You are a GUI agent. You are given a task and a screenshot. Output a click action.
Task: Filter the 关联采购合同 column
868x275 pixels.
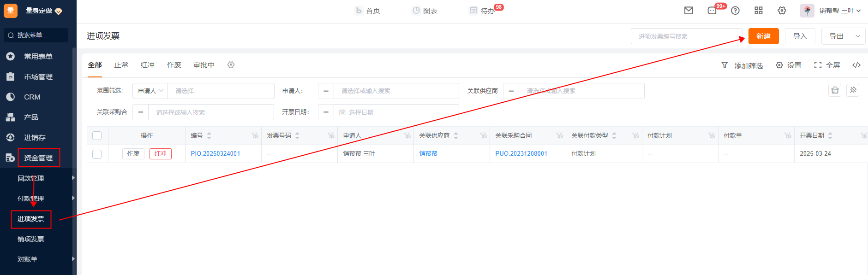tap(559, 135)
